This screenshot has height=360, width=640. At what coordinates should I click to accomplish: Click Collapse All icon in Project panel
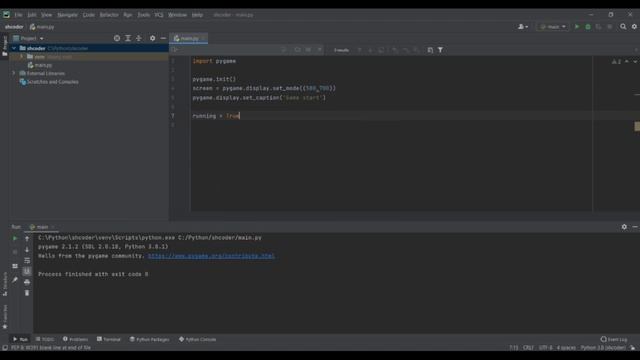(139, 38)
